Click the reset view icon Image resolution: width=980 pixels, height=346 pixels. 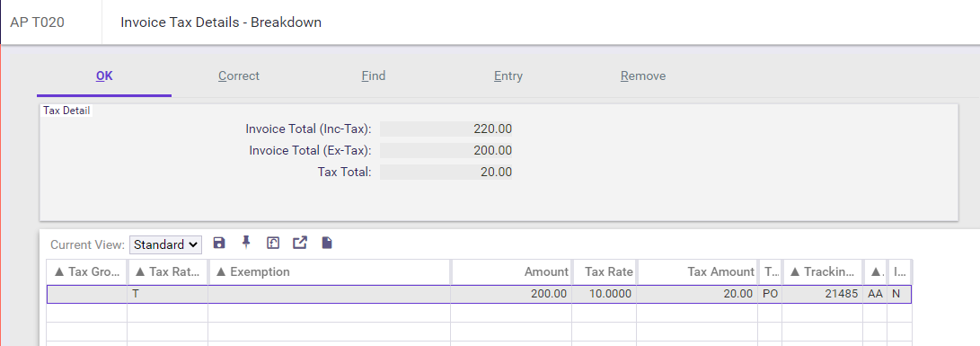point(272,244)
